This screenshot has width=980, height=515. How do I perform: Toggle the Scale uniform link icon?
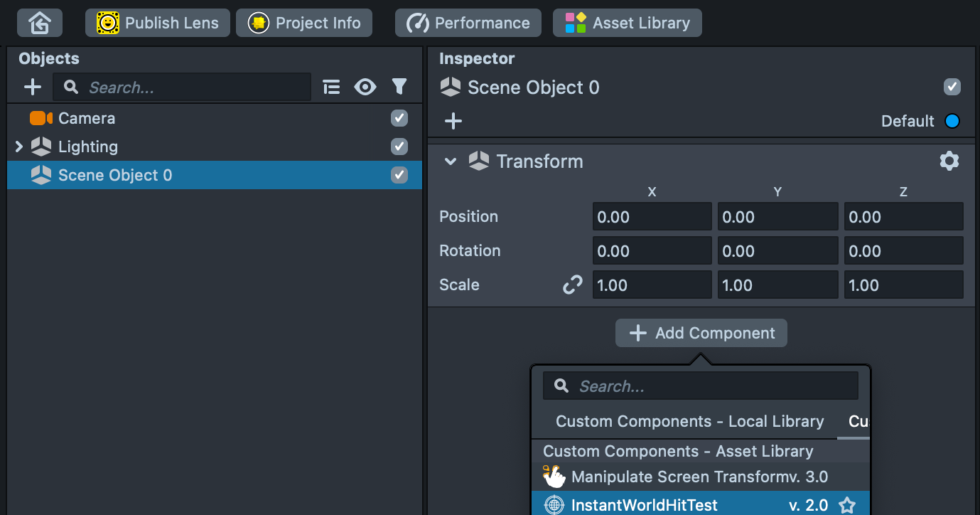click(x=572, y=285)
